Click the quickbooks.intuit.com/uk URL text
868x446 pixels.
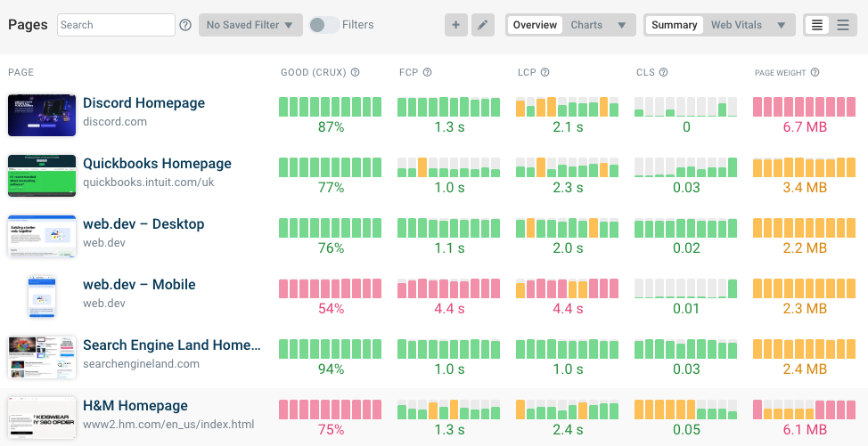point(148,182)
